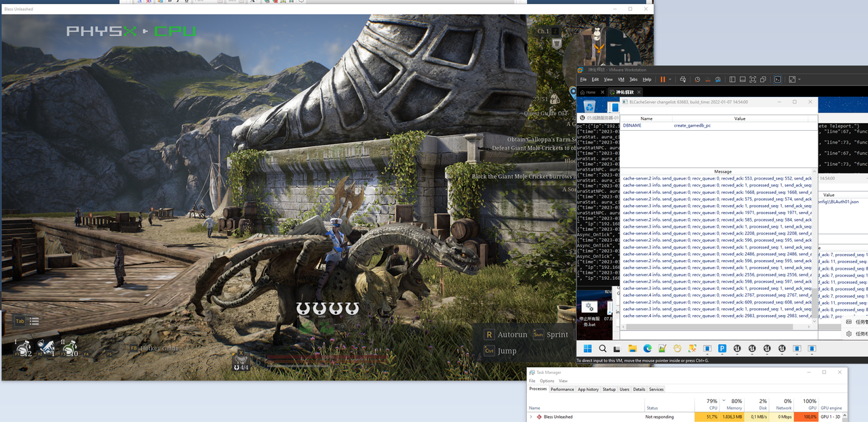Screen dimensions: 868x422
Task: Open VMware View menu
Action: tap(608, 79)
